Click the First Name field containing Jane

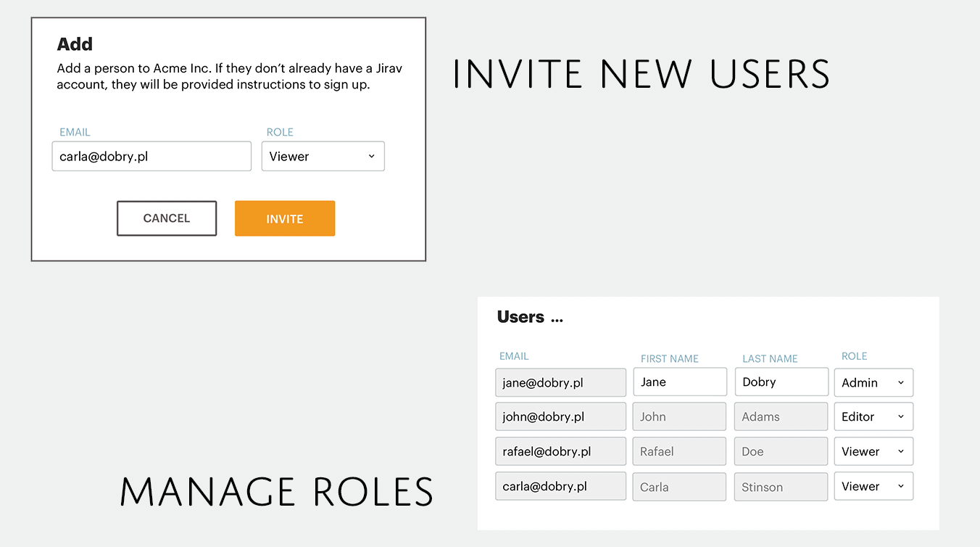680,382
